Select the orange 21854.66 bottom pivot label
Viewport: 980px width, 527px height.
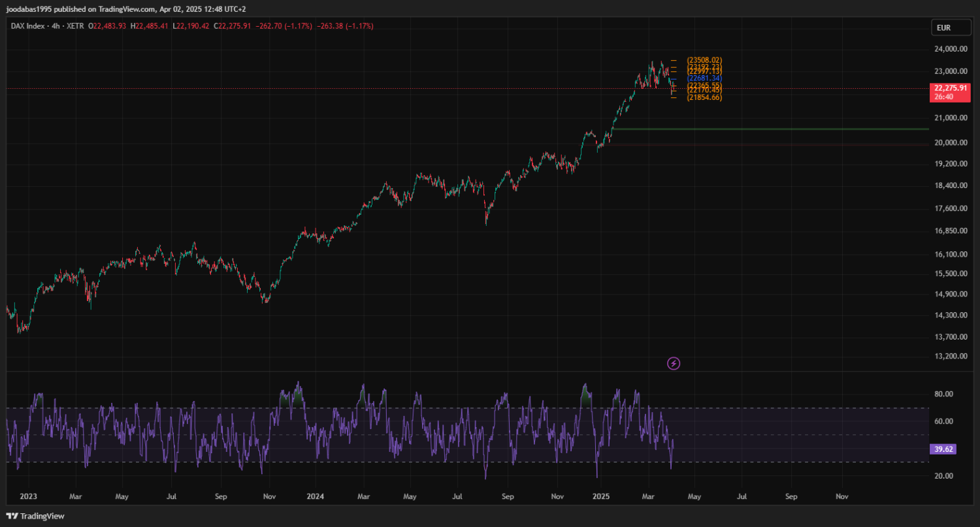tap(704, 97)
